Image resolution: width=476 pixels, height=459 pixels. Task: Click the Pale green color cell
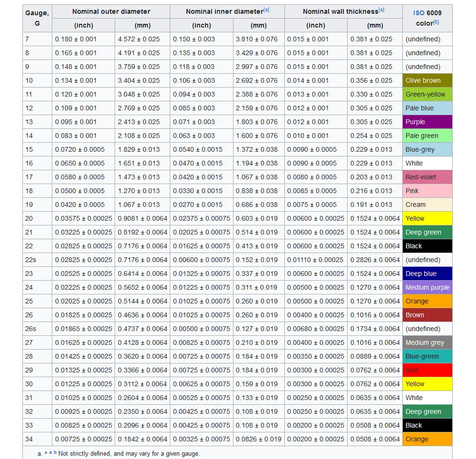coord(427,136)
